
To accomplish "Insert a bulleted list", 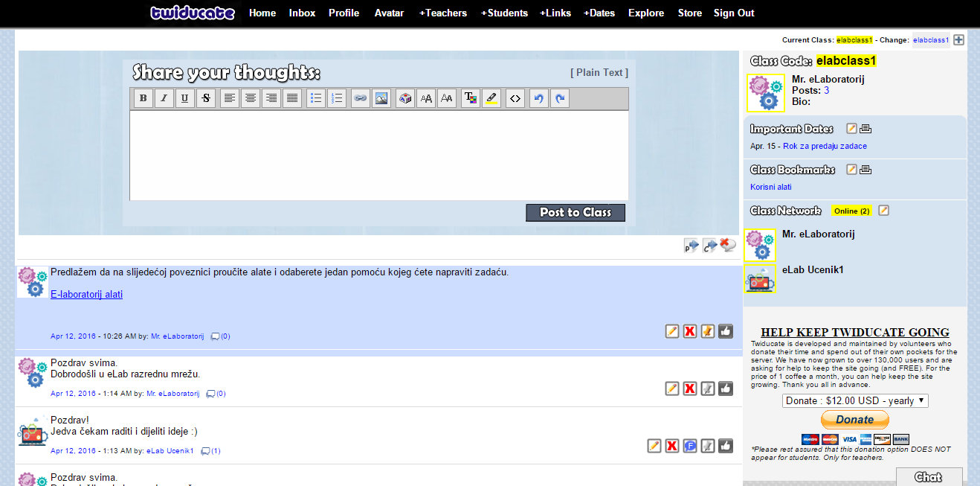I will (316, 98).
